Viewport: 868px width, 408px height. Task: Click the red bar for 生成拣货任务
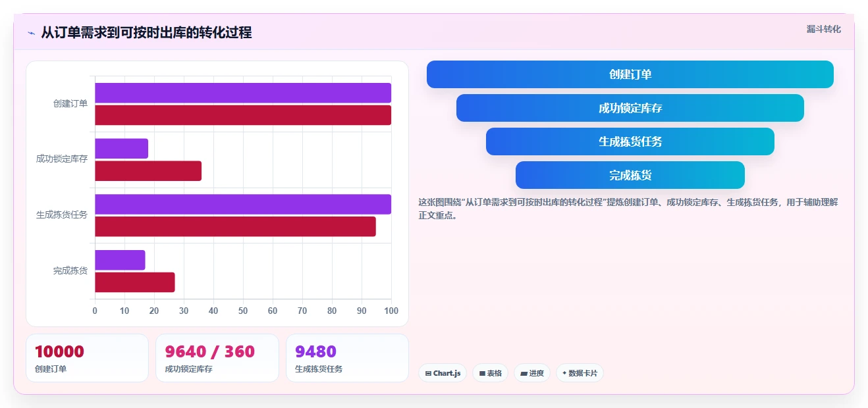[235, 226]
